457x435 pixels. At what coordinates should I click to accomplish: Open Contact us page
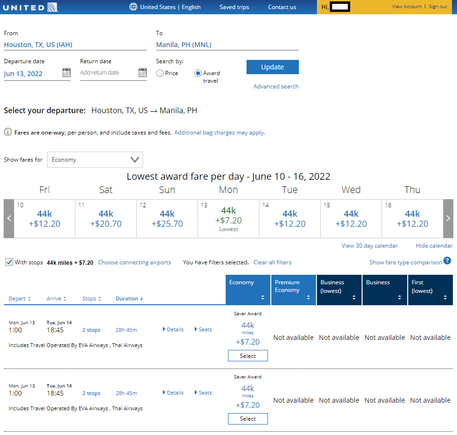[x=282, y=7]
